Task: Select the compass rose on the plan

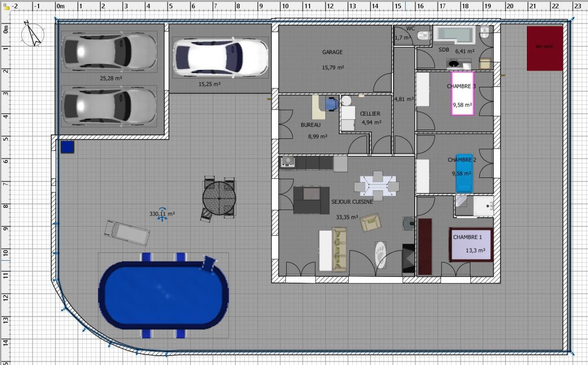Action: 33,33
